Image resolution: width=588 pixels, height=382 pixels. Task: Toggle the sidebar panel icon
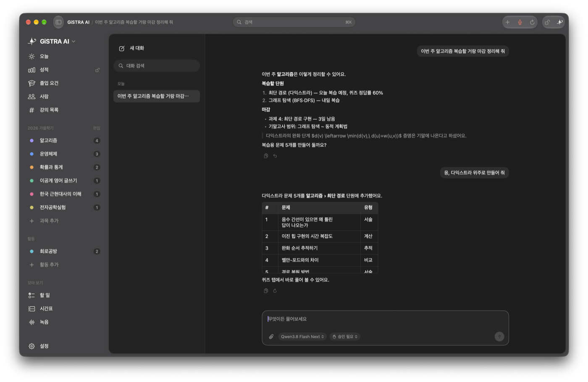coord(58,22)
